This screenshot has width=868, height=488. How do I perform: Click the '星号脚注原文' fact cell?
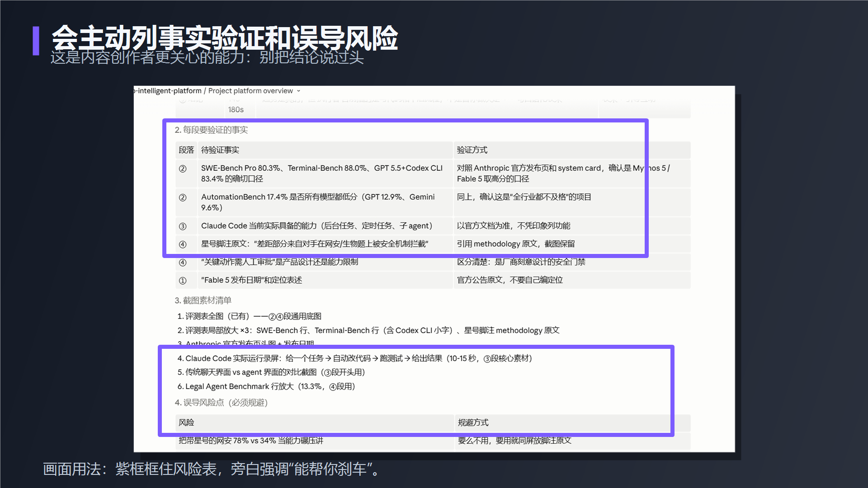tap(325, 244)
